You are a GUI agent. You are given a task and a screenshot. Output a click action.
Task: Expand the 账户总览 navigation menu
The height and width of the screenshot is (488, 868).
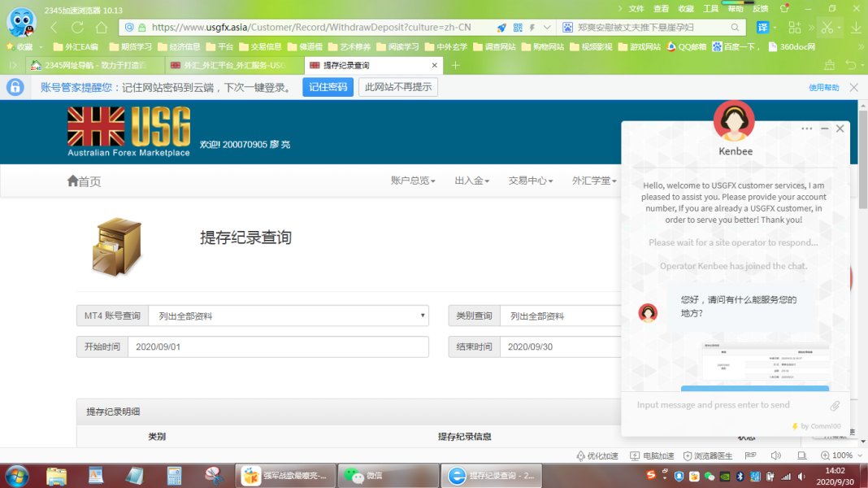tap(413, 181)
